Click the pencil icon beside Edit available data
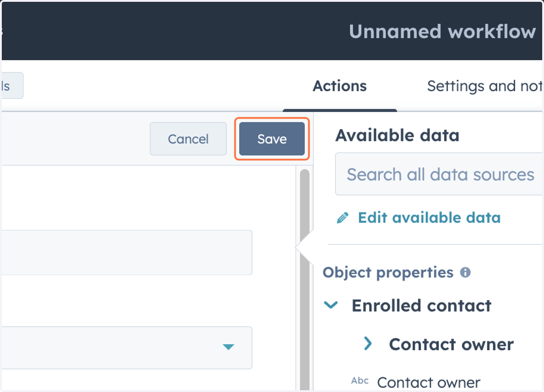544x392 pixels. [x=343, y=218]
